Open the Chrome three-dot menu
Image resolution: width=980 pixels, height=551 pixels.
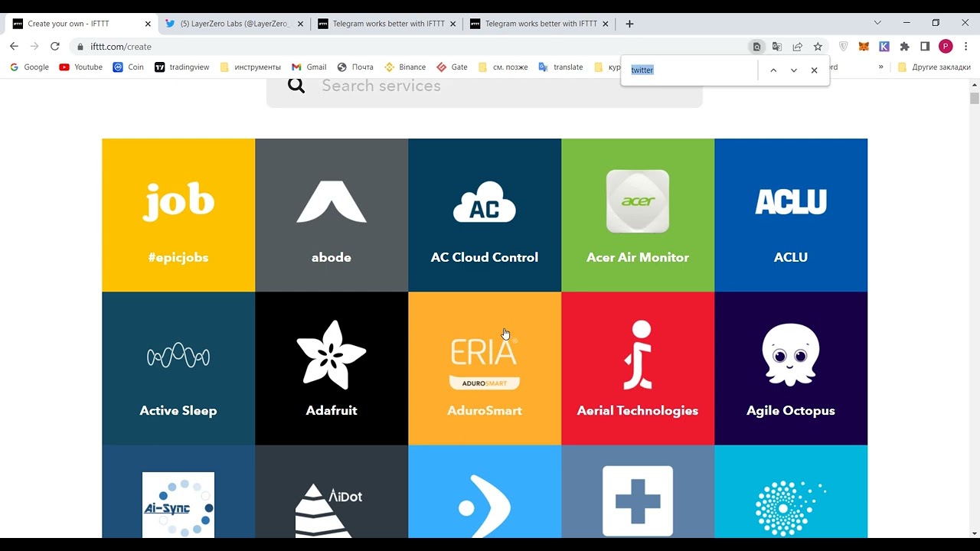(x=966, y=47)
